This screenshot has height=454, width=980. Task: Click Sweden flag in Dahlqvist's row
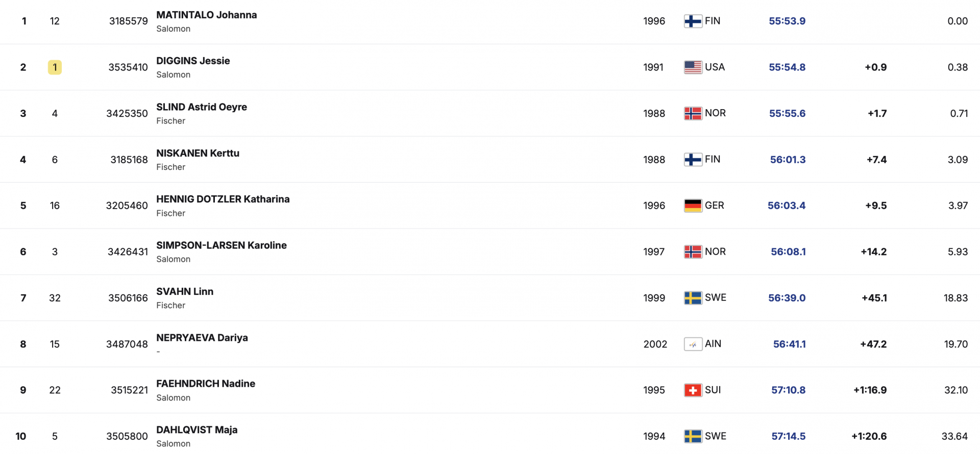coord(693,437)
